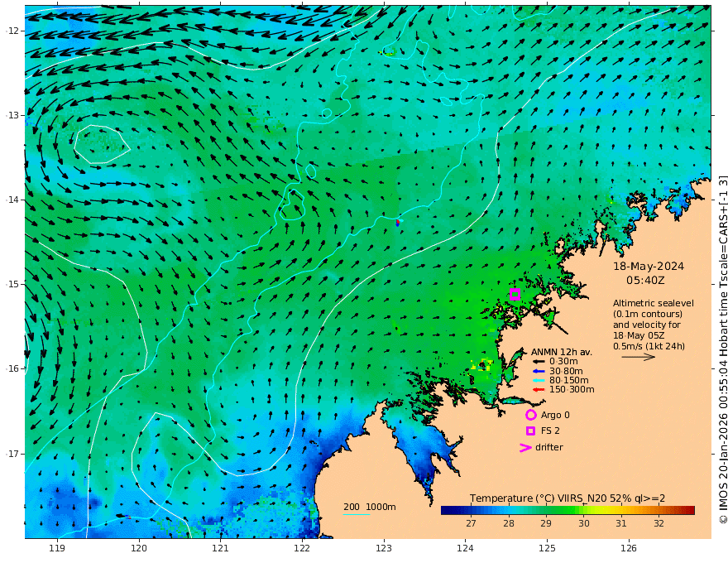The width and height of the screenshot is (728, 563).
Task: Click the latitude axis label -17
Action: pyautogui.click(x=12, y=454)
